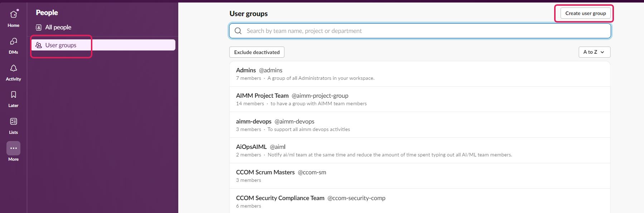Screen dimensions: 644x213
Task: Click the Create user group button
Action: tap(586, 13)
